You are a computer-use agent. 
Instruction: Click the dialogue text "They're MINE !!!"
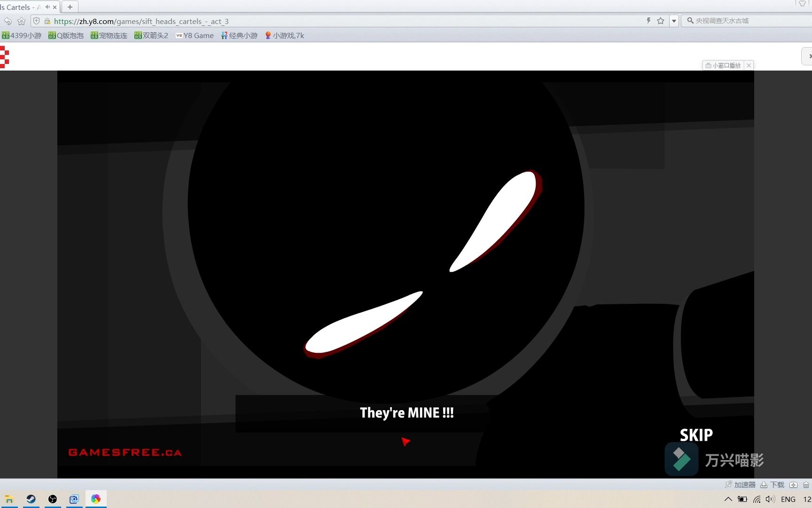pos(407,413)
